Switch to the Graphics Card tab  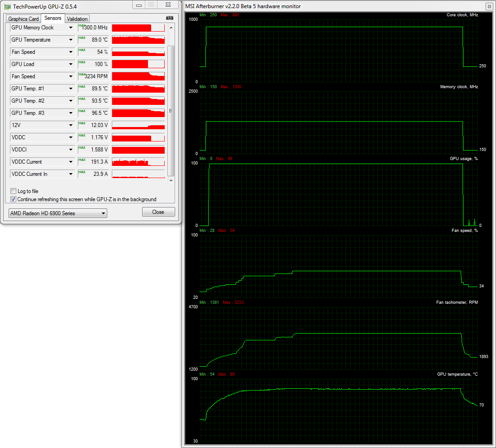click(24, 19)
